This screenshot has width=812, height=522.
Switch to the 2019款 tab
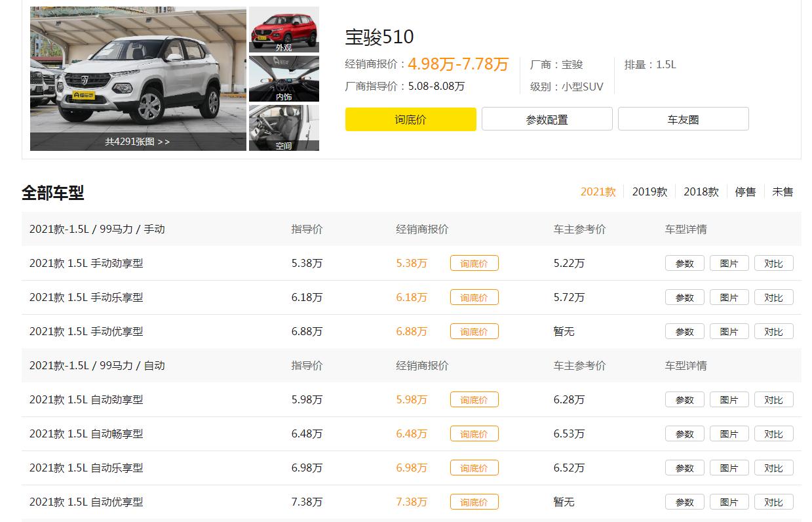tap(649, 191)
